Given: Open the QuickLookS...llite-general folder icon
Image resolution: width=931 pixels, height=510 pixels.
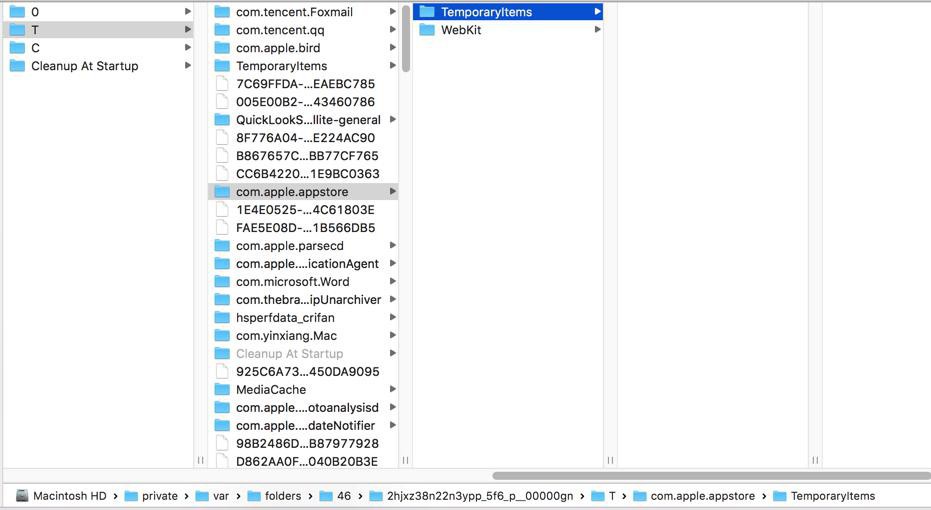Looking at the screenshot, I should coord(222,120).
